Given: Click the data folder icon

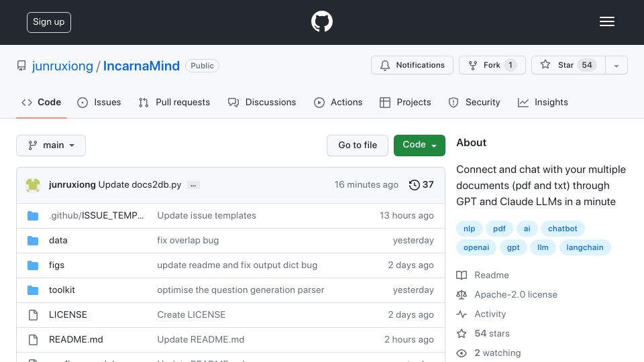Looking at the screenshot, I should point(33,241).
